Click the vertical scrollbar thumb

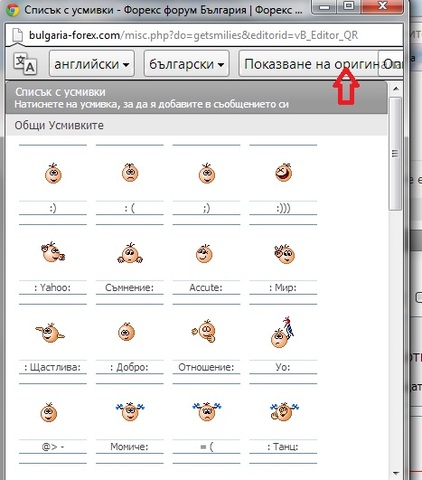tap(396, 153)
